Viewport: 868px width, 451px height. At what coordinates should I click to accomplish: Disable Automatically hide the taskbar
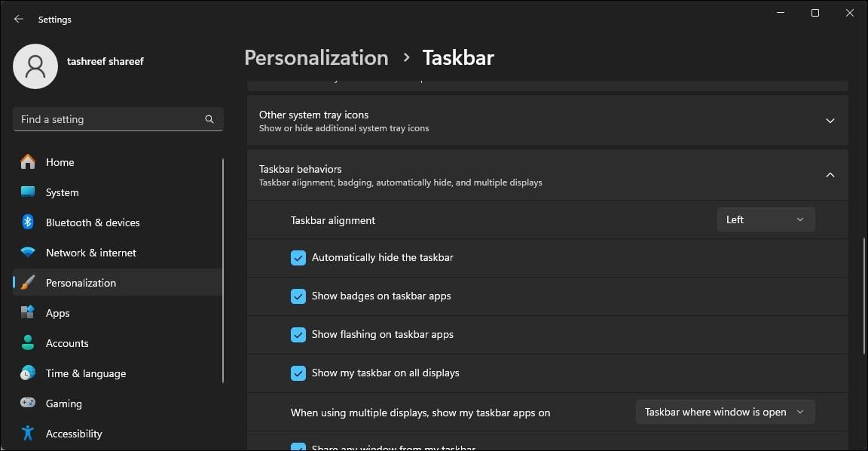(298, 257)
